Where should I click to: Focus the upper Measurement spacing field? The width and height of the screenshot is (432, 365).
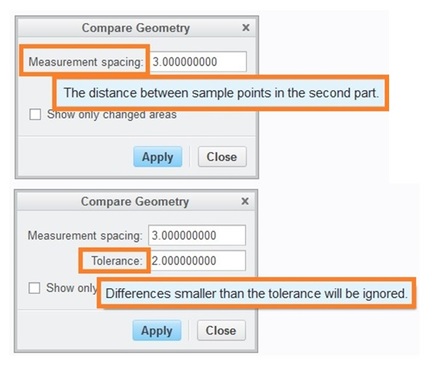198,62
